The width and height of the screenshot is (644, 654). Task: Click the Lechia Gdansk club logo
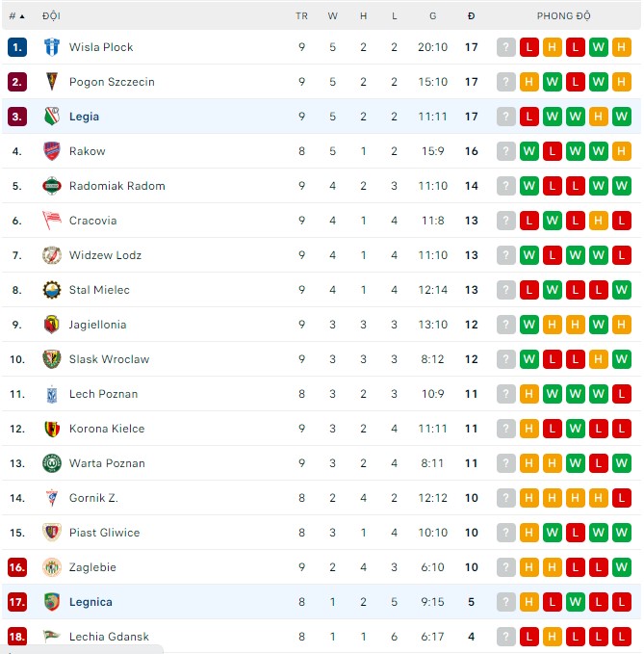[52, 637]
